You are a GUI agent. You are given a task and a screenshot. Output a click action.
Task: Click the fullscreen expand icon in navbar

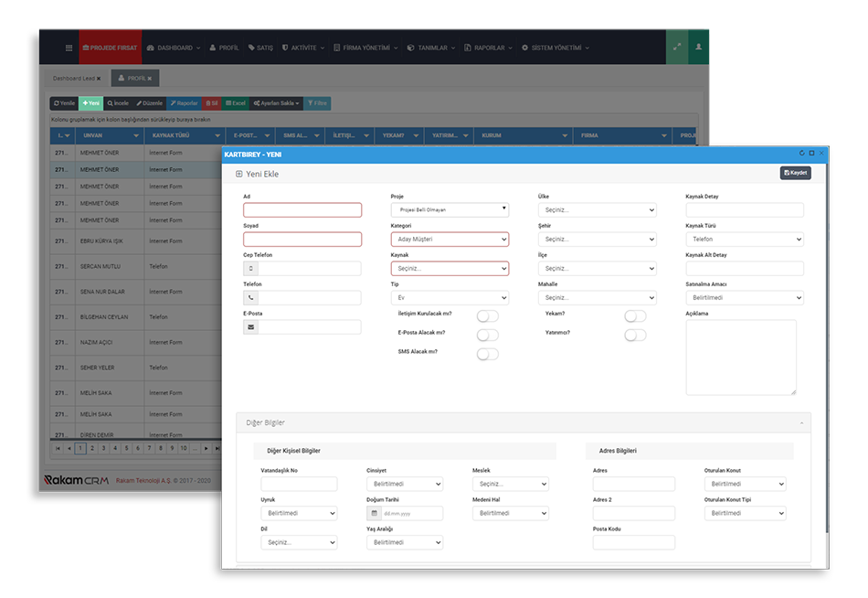click(x=677, y=47)
